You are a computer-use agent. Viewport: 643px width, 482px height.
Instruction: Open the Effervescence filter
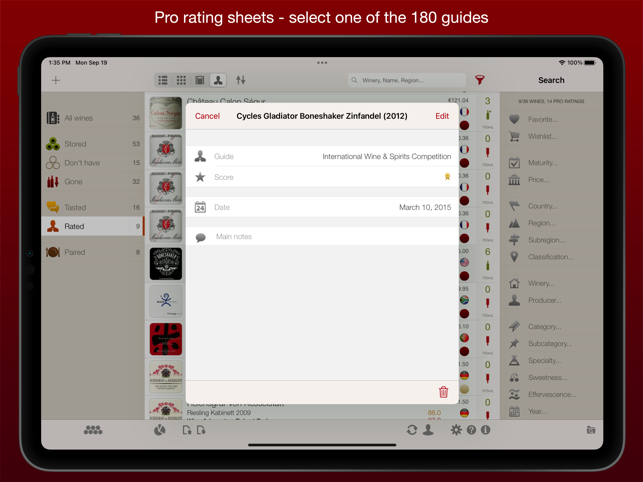(x=551, y=395)
